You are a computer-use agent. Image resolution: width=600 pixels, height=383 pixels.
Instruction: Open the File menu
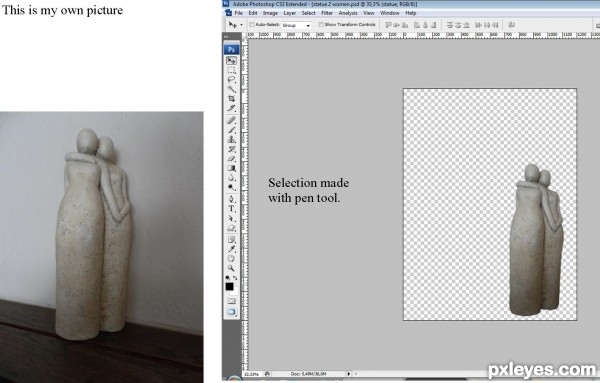point(239,13)
